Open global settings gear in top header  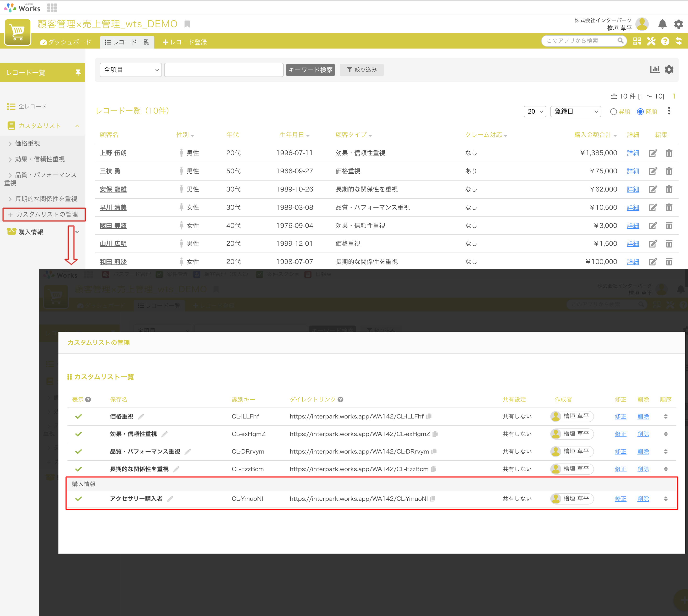(x=678, y=24)
